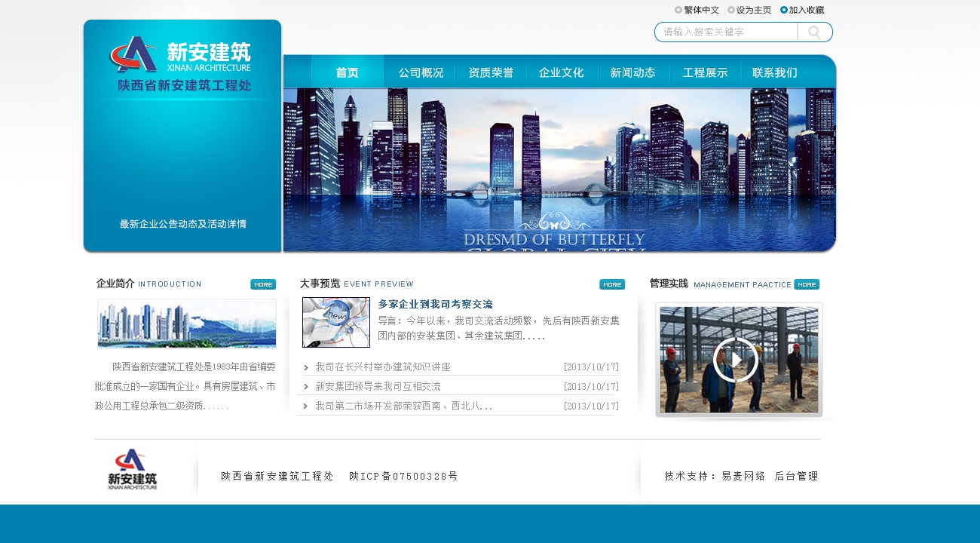Open 新闻动态 in navigation

(x=633, y=72)
